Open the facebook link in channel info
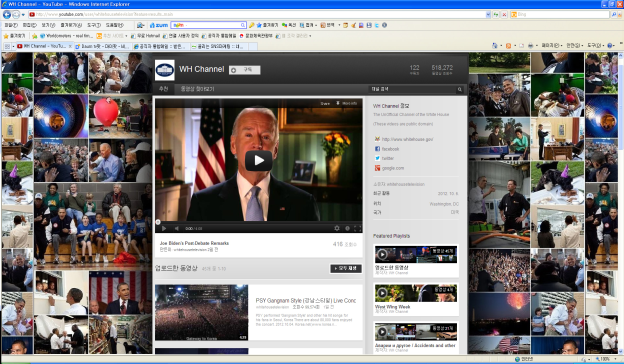Viewport: 624px width, 364px height. pos(390,149)
